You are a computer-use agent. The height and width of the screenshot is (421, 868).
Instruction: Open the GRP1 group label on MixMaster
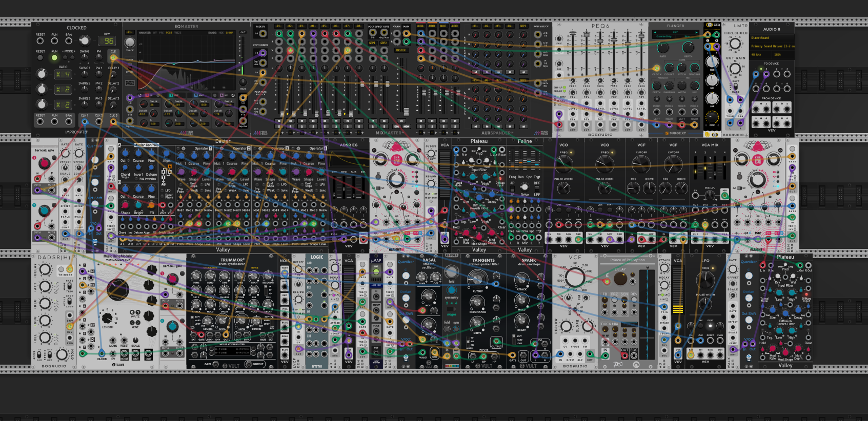[373, 43]
